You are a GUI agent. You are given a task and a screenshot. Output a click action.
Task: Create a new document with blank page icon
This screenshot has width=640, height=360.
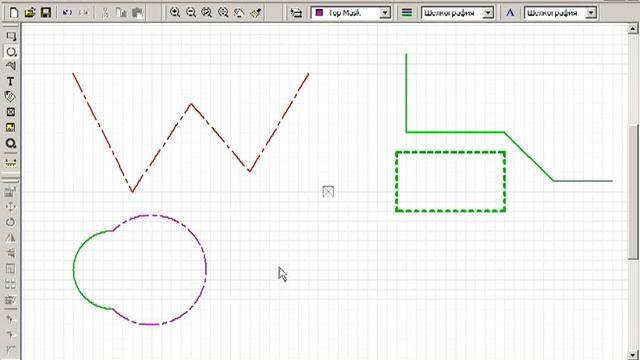coord(14,13)
